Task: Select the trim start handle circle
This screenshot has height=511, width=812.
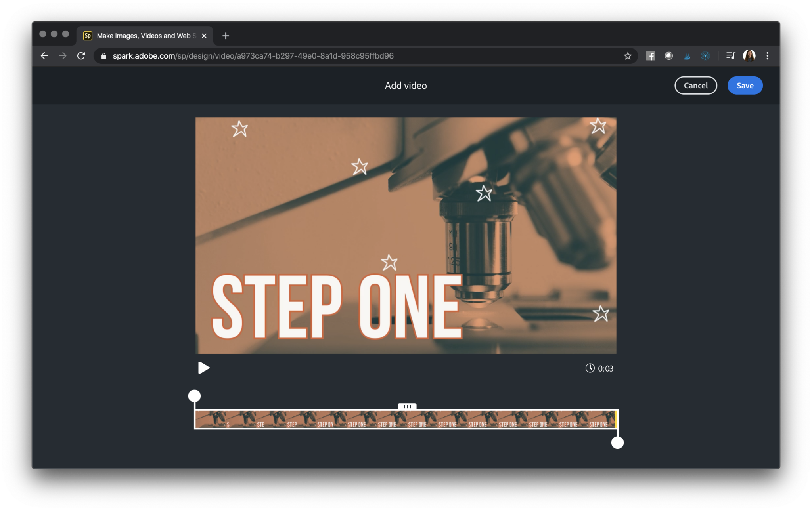Action: 194,396
